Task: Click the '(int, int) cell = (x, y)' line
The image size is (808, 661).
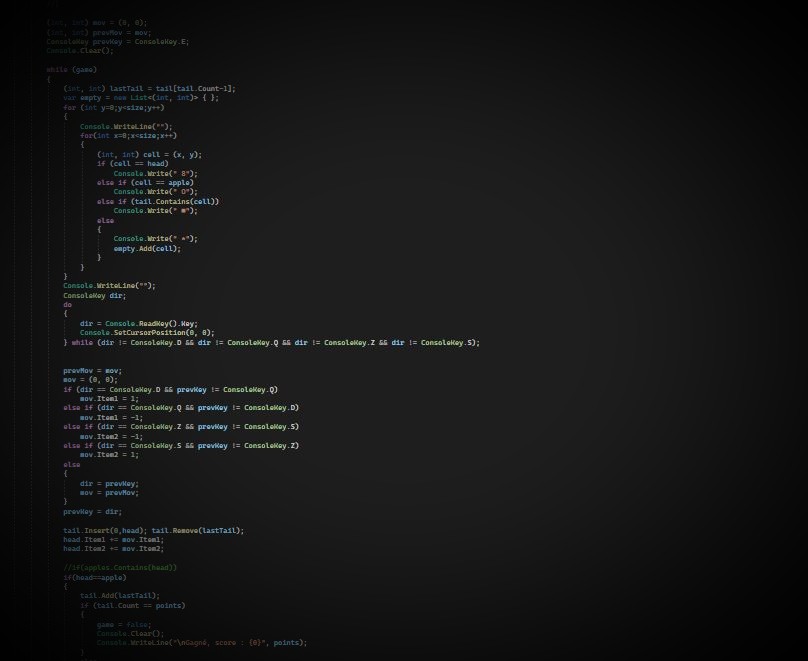Action: point(149,155)
